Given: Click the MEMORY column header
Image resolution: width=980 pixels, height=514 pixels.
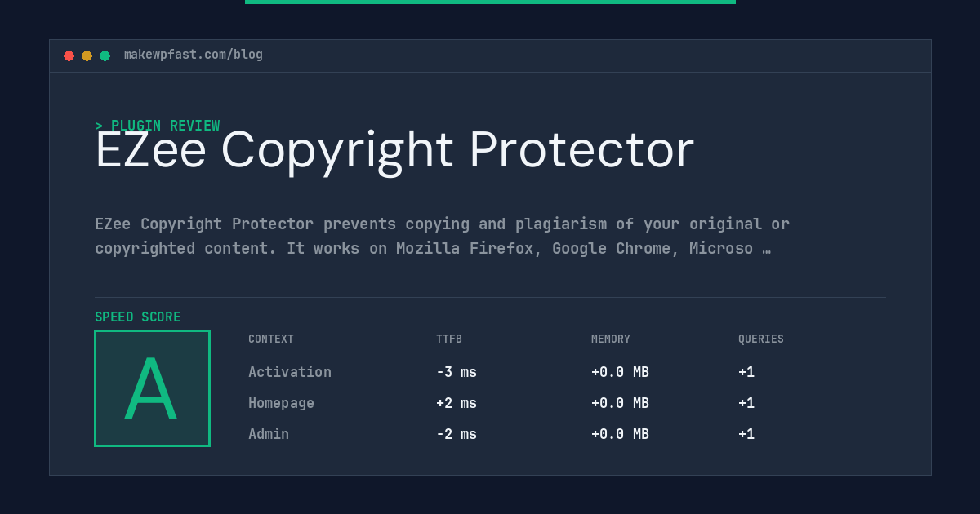Looking at the screenshot, I should (x=611, y=339).
